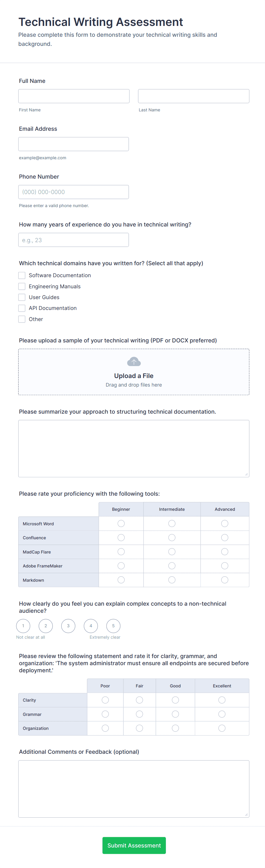265x868 pixels.
Task: Submit the assessment form
Action: [x=134, y=845]
